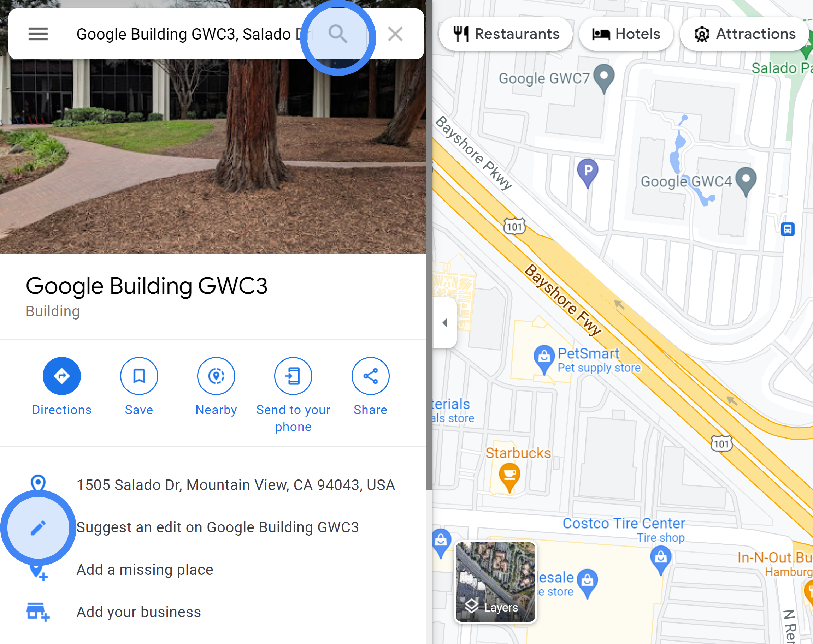Screen dimensions: 813x644
Task: Open the hamburger menu icon
Action: pyautogui.click(x=37, y=34)
